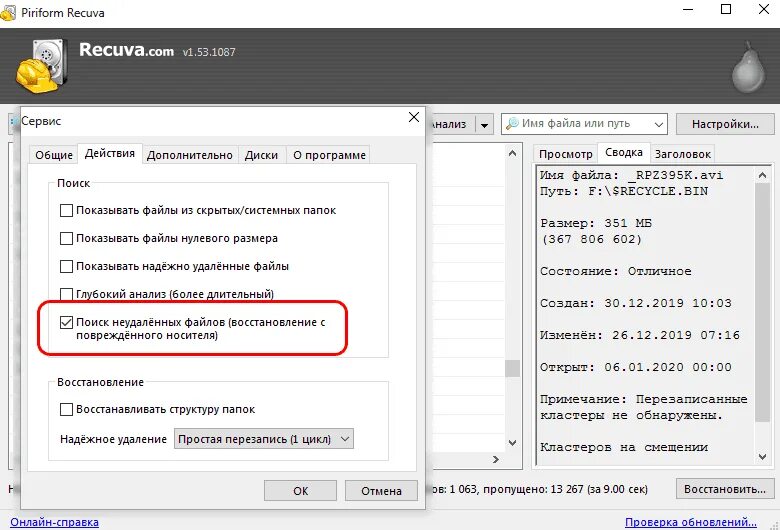This screenshot has height=530, width=780.
Task: Click the magnifier icon in filename search box
Action: [x=512, y=123]
